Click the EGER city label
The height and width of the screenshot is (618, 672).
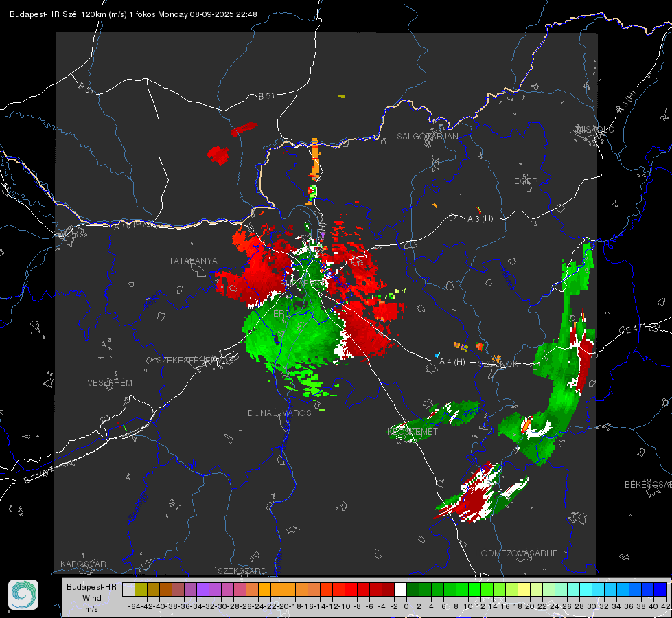pyautogui.click(x=526, y=181)
